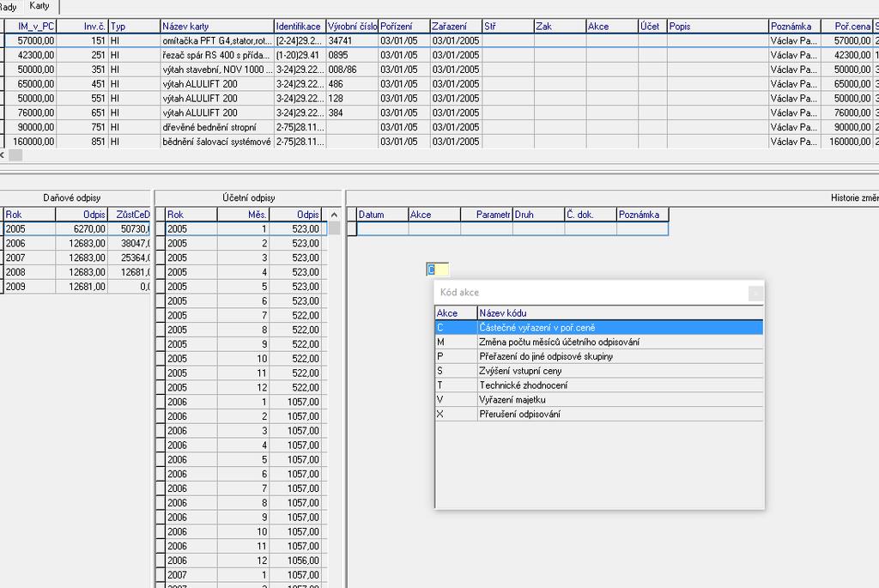This screenshot has width=879, height=588.
Task: Click the Inv.č. column header
Action: tap(82, 27)
